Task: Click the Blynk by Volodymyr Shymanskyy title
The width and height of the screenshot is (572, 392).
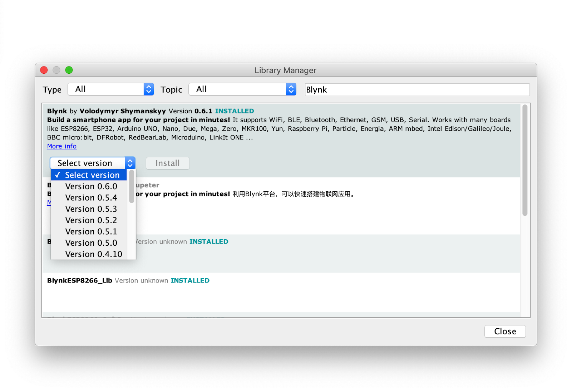Action: point(107,111)
